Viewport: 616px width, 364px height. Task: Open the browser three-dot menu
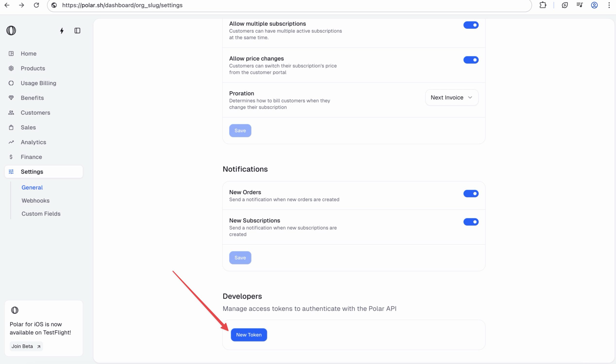tap(609, 5)
